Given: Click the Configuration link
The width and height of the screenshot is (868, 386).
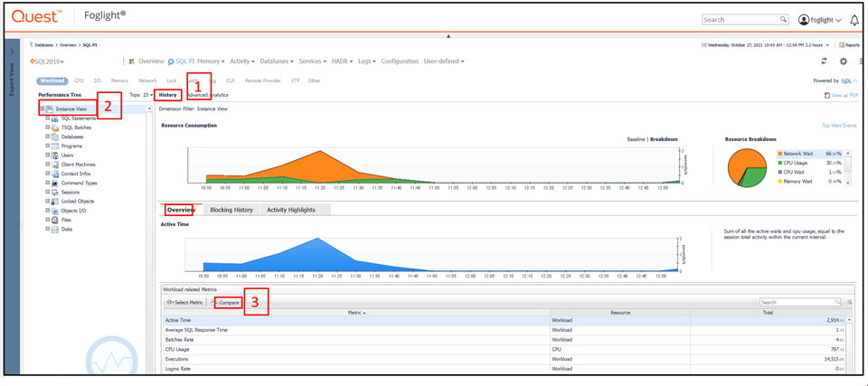Looking at the screenshot, I should (400, 61).
